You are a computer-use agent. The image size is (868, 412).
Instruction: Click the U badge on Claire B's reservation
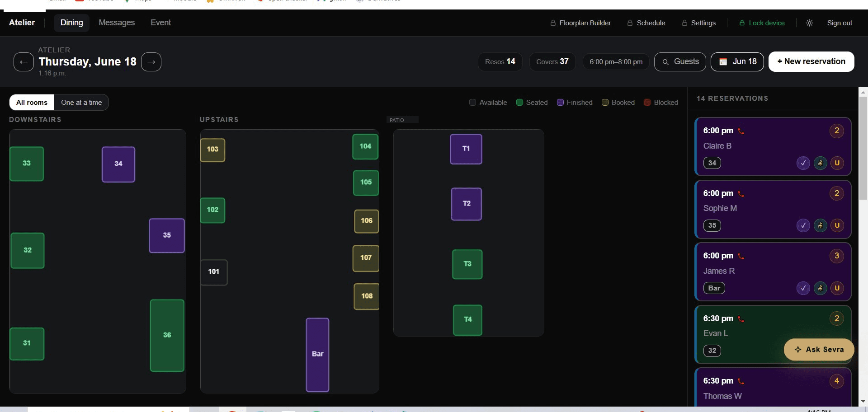tap(838, 163)
